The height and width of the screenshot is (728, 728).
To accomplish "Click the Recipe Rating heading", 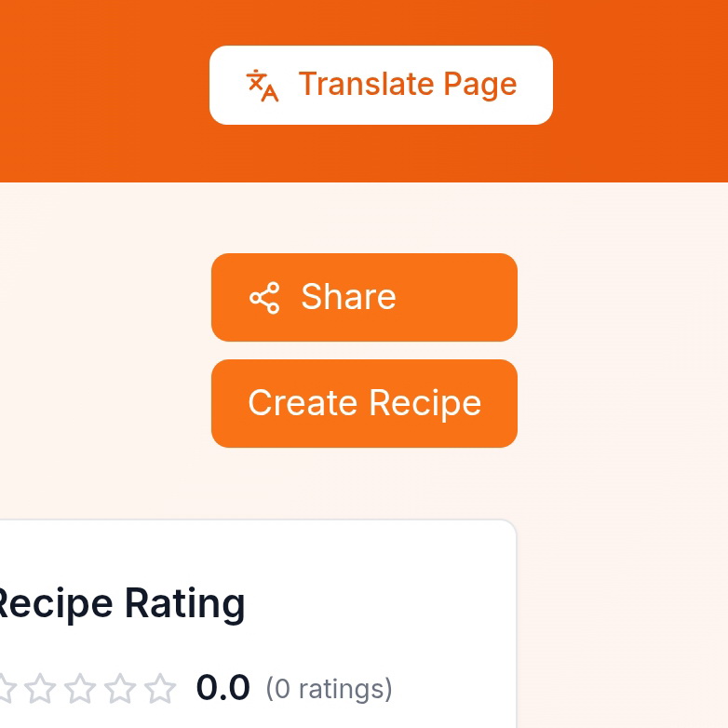I will [x=119, y=604].
